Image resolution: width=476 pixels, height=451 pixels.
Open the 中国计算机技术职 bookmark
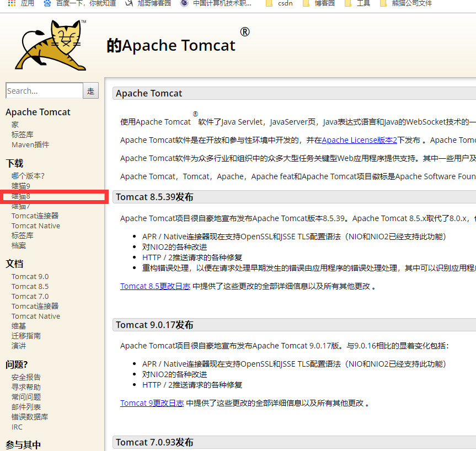[x=216, y=3]
